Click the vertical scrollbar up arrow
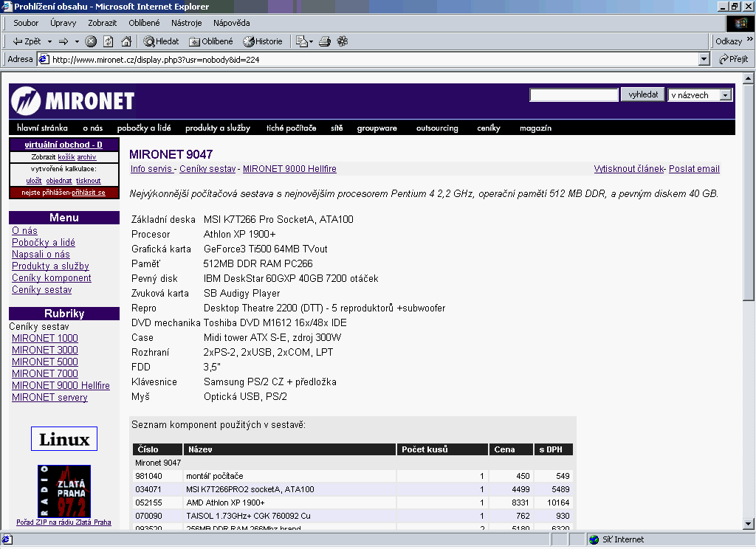Viewport: 756px width, 549px height. coord(749,77)
